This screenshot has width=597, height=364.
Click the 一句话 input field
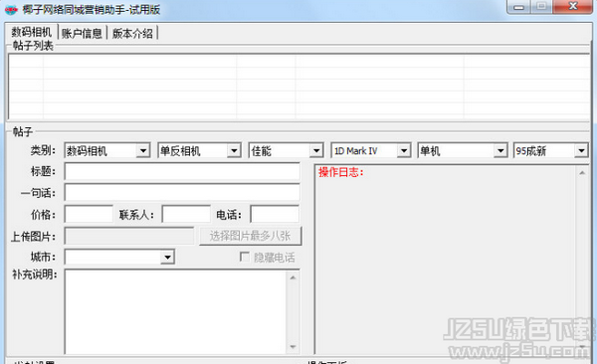(x=182, y=193)
